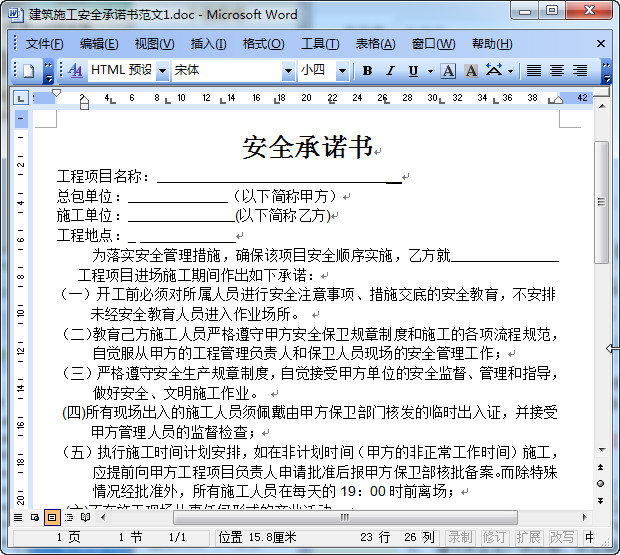Toggle Bold formatting
This screenshot has height=555, width=620.
tap(367, 71)
